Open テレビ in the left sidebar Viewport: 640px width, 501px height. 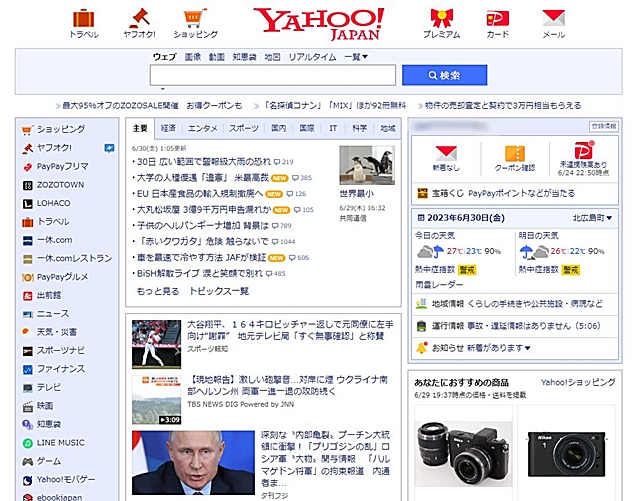49,387
